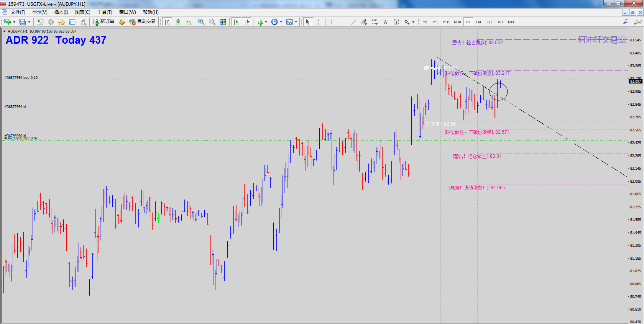
Task: Draw a horizontal line
Action: 343,22
